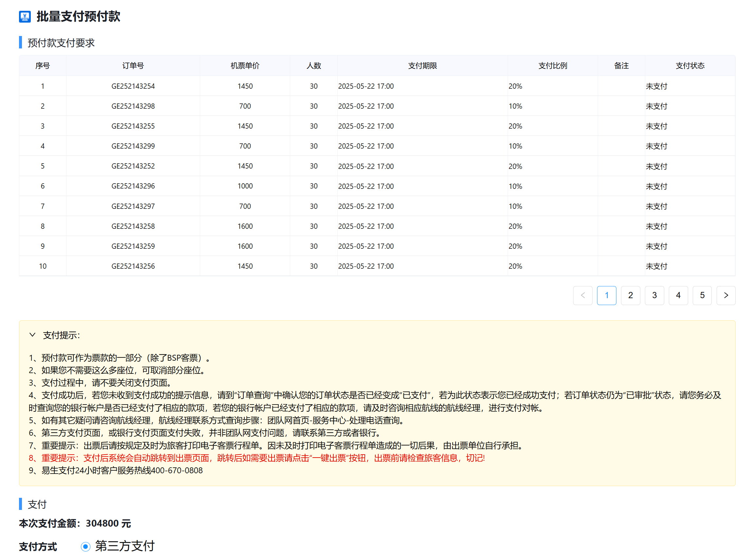This screenshot has height=560, width=753.
Task: Click order number GE252143254 cell
Action: (133, 86)
